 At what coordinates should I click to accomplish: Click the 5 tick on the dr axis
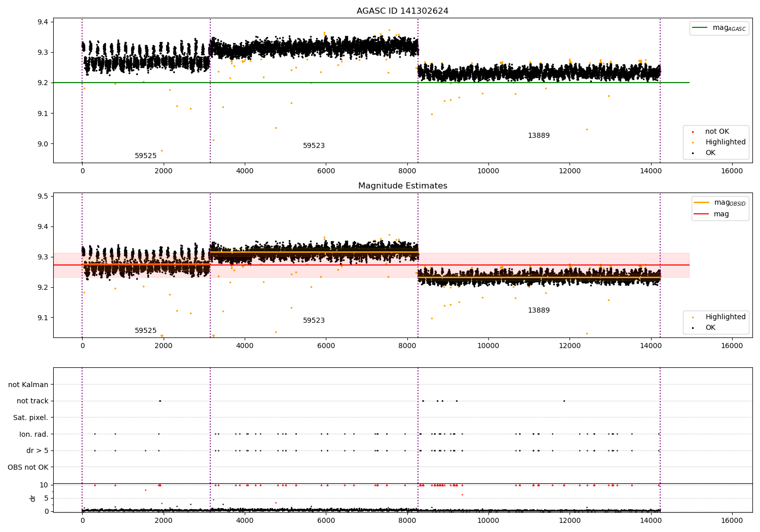[47, 499]
